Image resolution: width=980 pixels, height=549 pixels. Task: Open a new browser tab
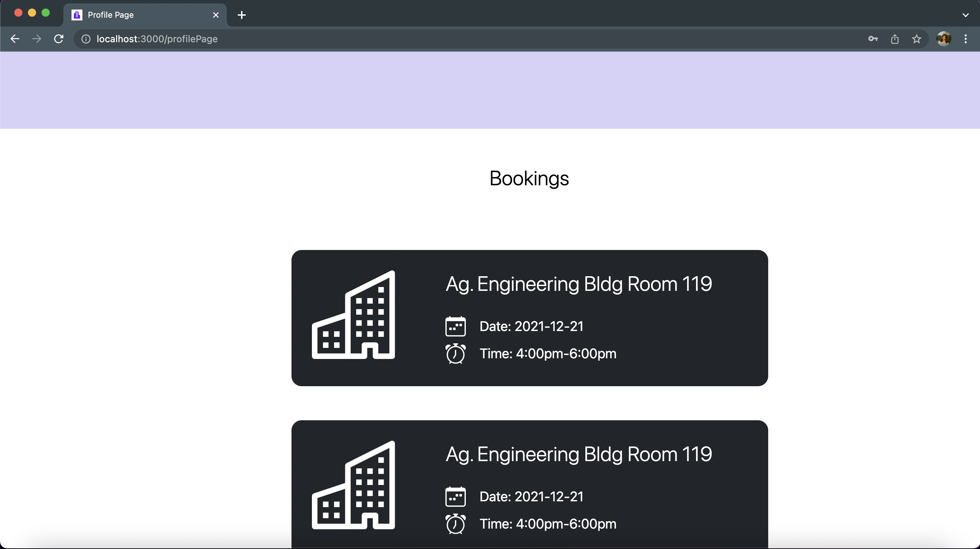241,15
